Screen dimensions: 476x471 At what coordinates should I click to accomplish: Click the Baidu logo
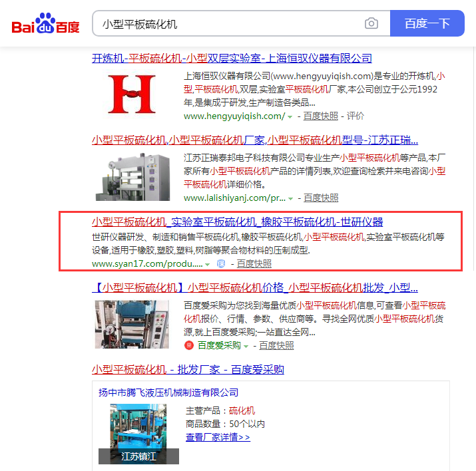pos(45,25)
